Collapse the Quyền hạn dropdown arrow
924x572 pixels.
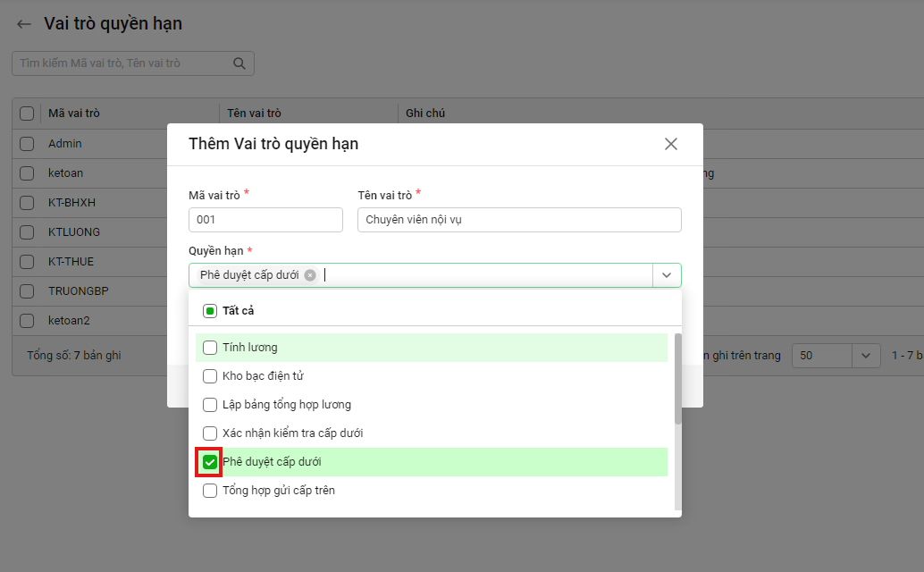667,275
